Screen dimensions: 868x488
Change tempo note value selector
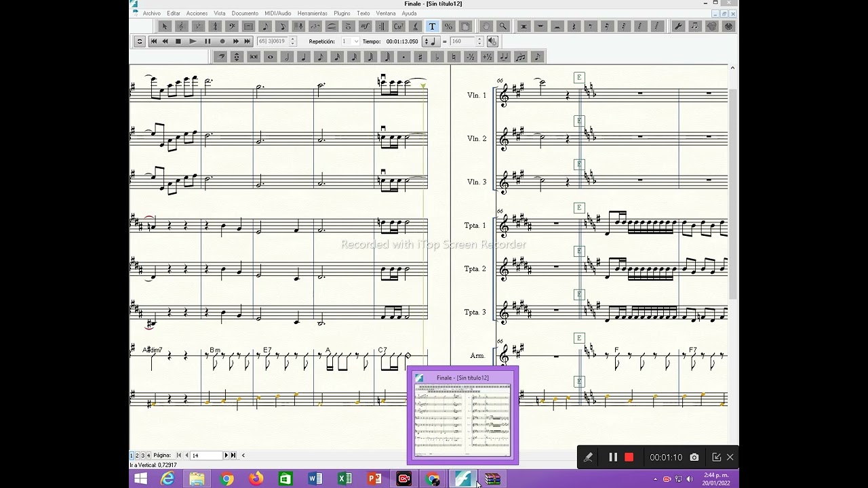click(430, 41)
